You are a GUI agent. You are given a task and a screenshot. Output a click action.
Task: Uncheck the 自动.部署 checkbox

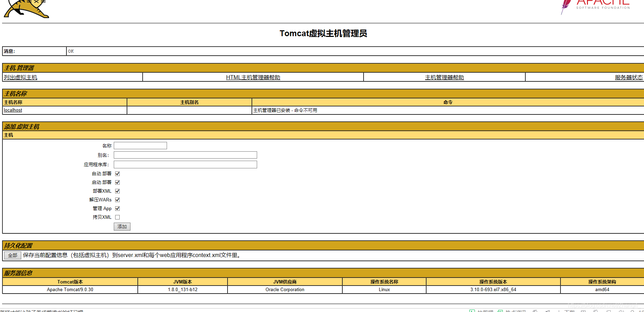tap(118, 174)
